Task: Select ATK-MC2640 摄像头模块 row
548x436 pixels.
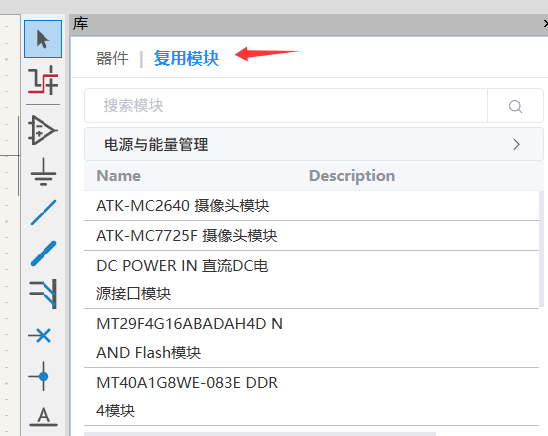Action: 311,205
